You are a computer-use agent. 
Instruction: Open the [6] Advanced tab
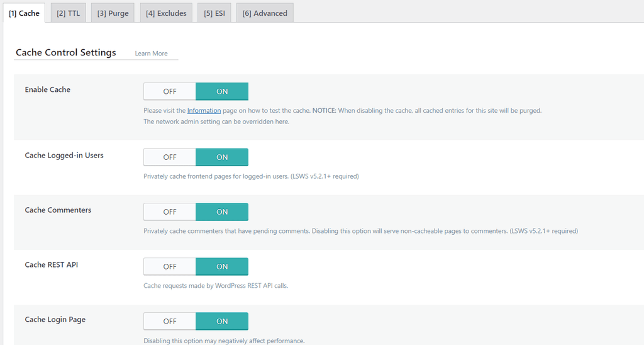pos(265,13)
